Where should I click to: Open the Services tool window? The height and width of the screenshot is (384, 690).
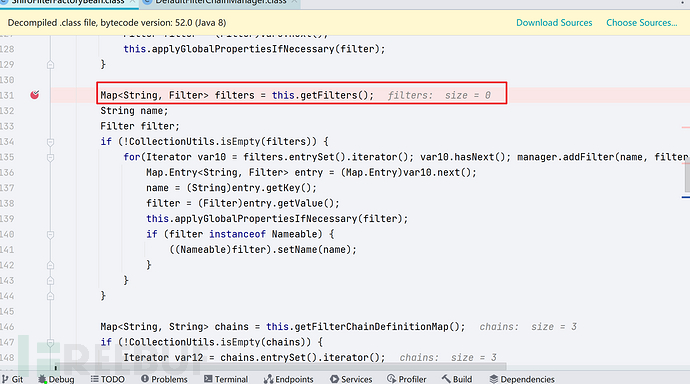(x=351, y=379)
